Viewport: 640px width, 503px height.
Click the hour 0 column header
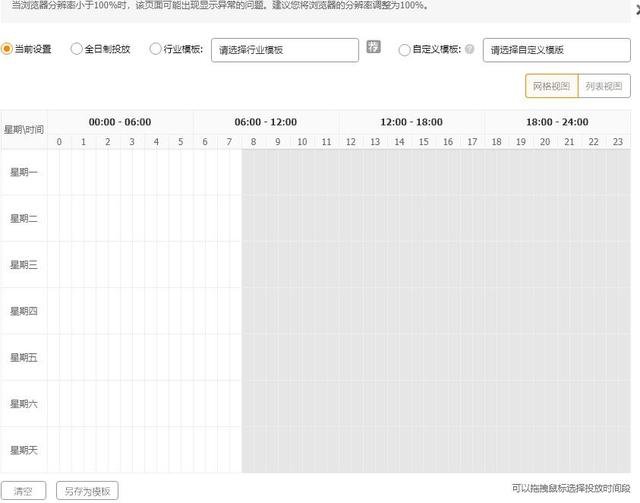[59, 142]
